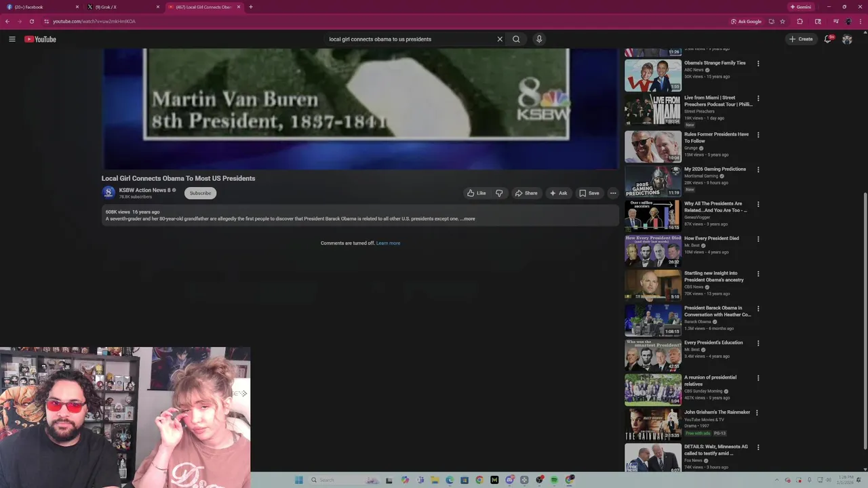Subscribe to KSBW Action News 8
868x488 pixels.
200,193
